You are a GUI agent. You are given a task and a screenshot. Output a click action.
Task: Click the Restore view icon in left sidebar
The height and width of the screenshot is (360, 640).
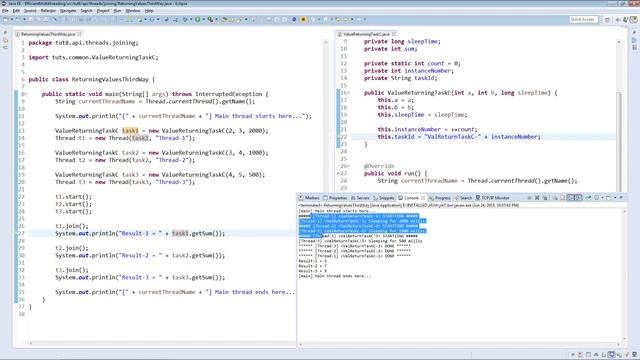(x=5, y=33)
